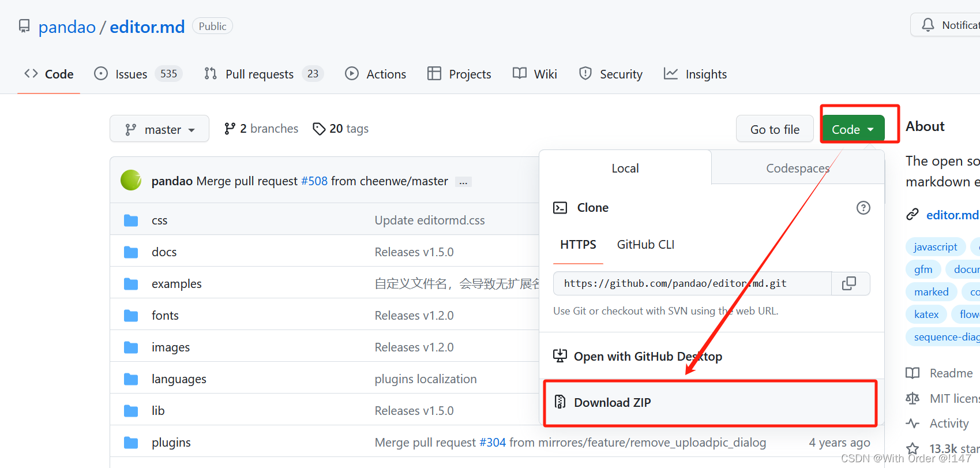Open the languages folder
The height and width of the screenshot is (468, 980).
pyautogui.click(x=179, y=379)
